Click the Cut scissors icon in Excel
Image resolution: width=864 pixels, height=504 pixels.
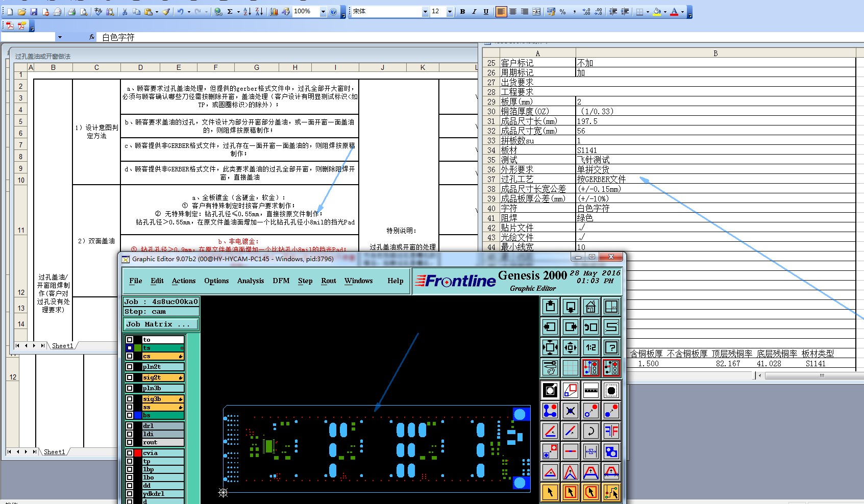click(x=125, y=12)
